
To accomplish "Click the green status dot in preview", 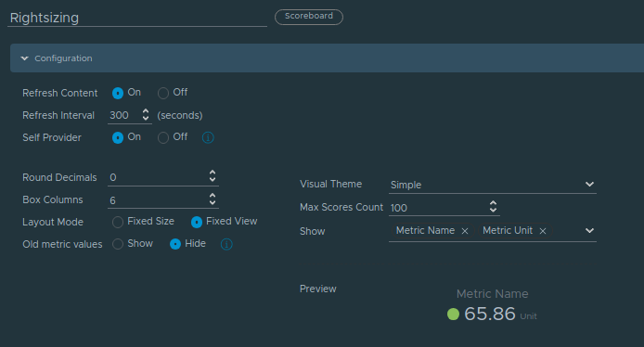I will [x=453, y=315].
